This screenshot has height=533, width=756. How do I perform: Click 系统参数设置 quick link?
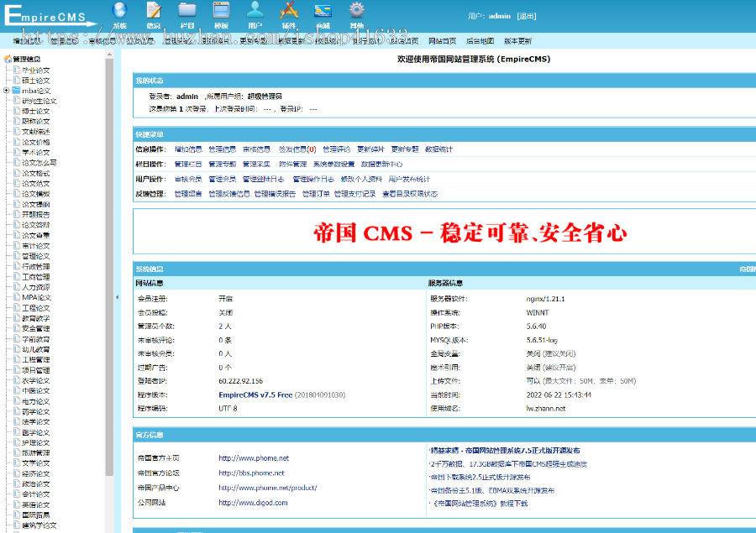[333, 165]
